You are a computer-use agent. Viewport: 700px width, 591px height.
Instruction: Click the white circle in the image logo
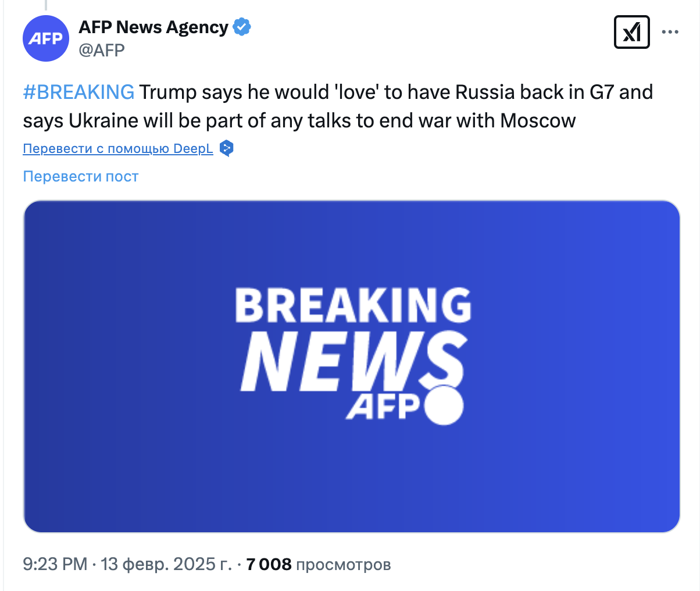coord(444,405)
